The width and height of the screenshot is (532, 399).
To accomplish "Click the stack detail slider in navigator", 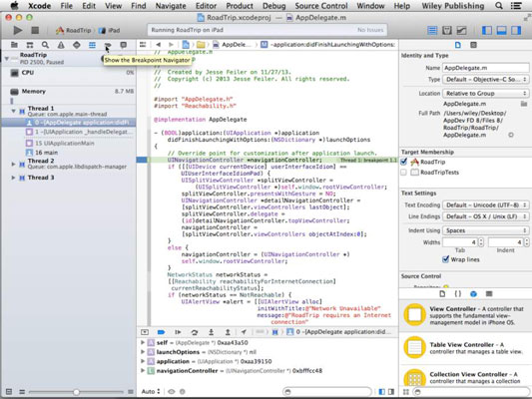I will (x=76, y=392).
